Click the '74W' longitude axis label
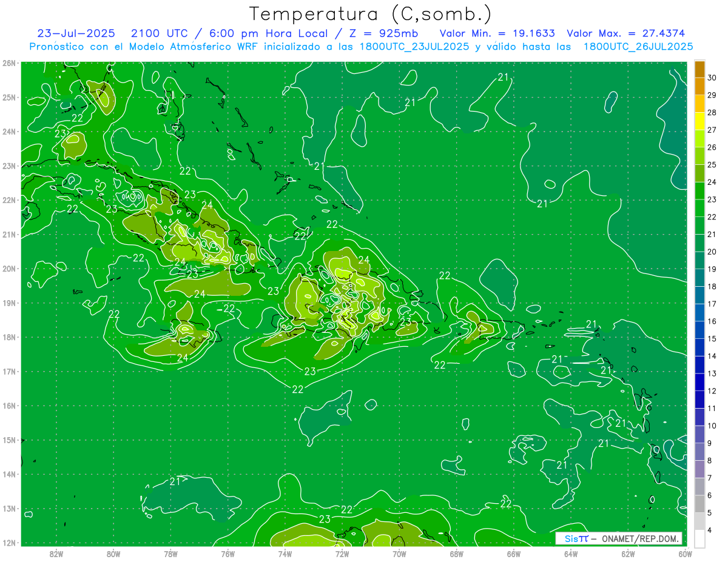The height and width of the screenshot is (562, 728). [x=285, y=554]
